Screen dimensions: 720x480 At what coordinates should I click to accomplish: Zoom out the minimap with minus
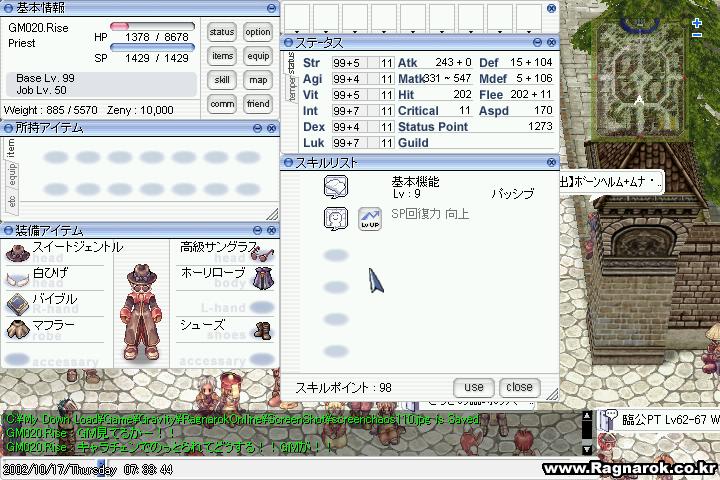[697, 35]
